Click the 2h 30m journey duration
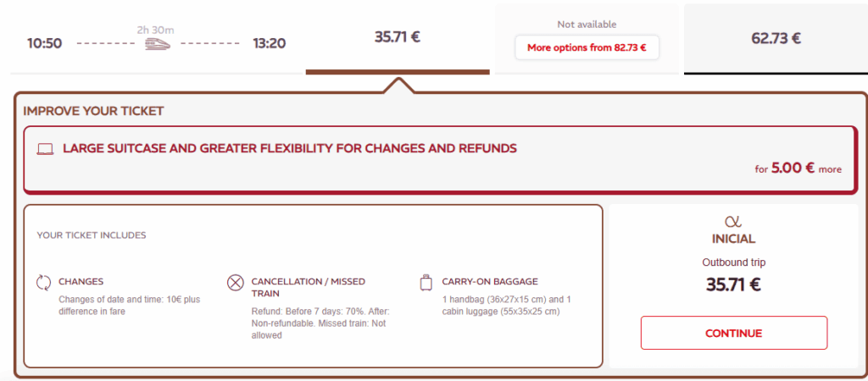The width and height of the screenshot is (868, 381). click(154, 30)
